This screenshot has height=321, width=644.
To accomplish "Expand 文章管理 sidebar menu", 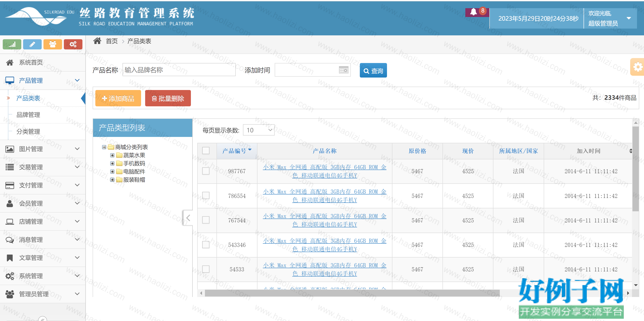I will pos(43,258).
